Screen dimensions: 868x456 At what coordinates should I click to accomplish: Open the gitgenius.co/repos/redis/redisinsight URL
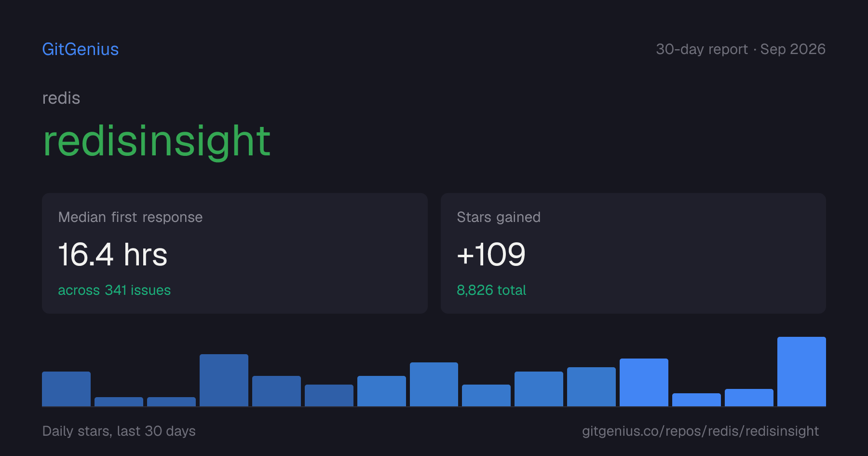pyautogui.click(x=700, y=431)
